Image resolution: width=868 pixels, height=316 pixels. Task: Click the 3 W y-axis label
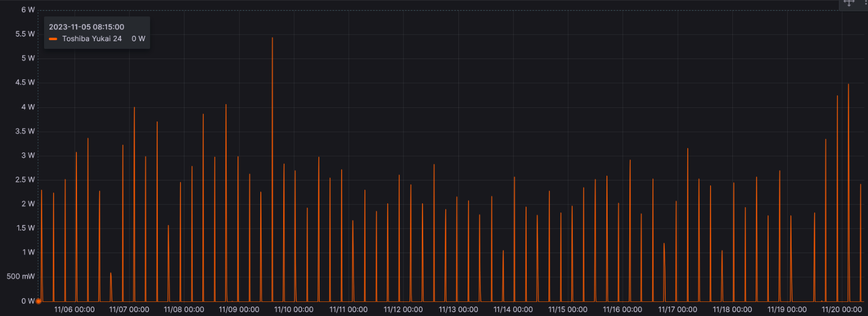28,155
